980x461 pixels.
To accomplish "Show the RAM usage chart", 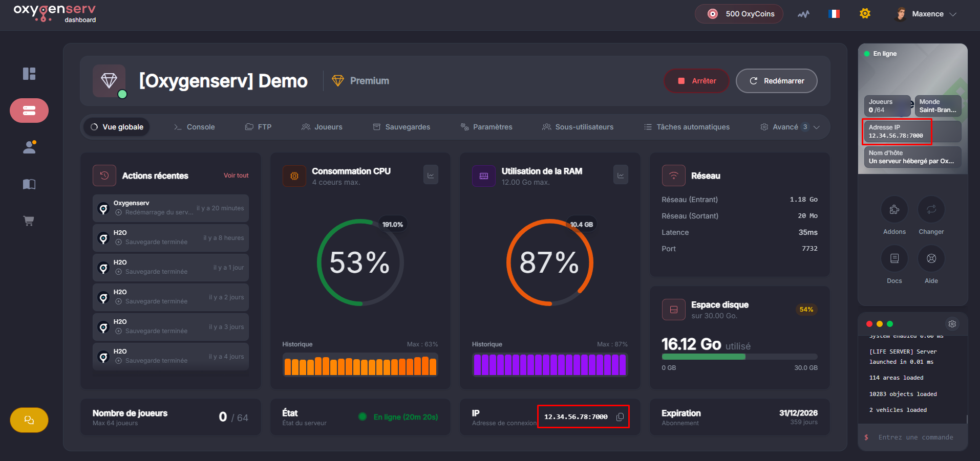I will coord(621,175).
